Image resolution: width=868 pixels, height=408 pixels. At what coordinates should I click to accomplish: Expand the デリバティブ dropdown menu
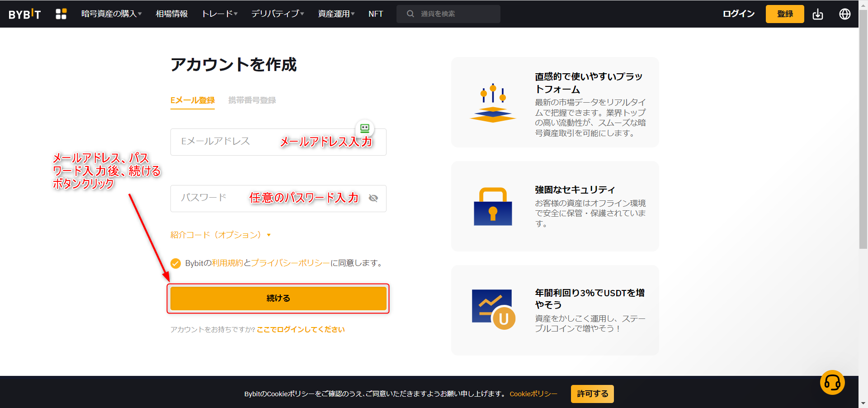277,14
